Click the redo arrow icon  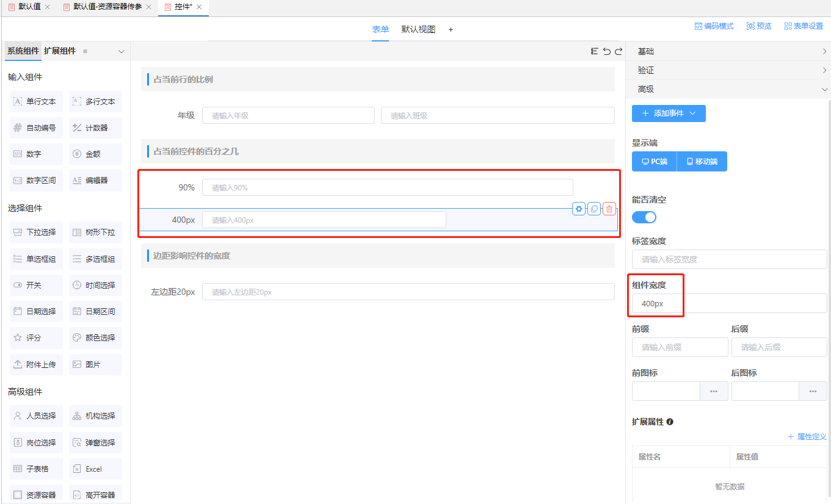[x=619, y=52]
